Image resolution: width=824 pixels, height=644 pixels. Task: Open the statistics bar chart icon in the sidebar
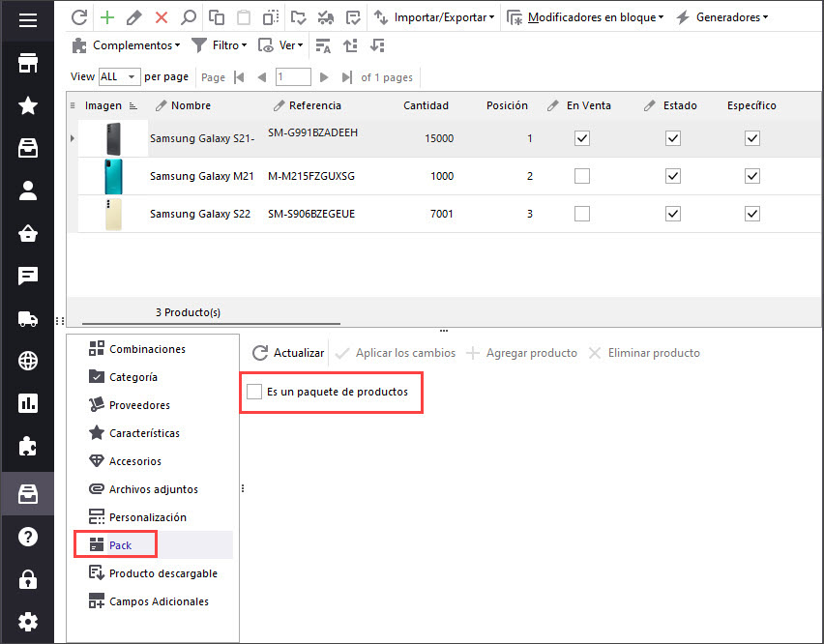(28, 403)
